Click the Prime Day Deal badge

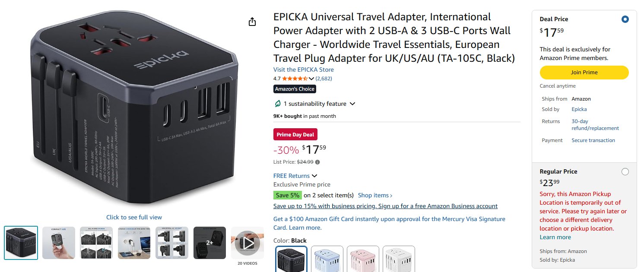click(x=295, y=135)
